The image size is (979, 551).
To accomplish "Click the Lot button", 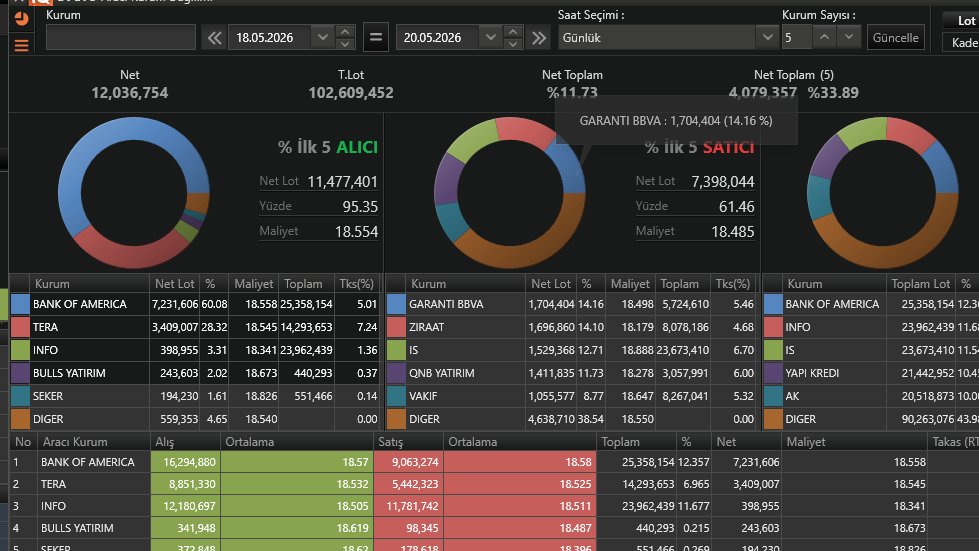I will [962, 21].
